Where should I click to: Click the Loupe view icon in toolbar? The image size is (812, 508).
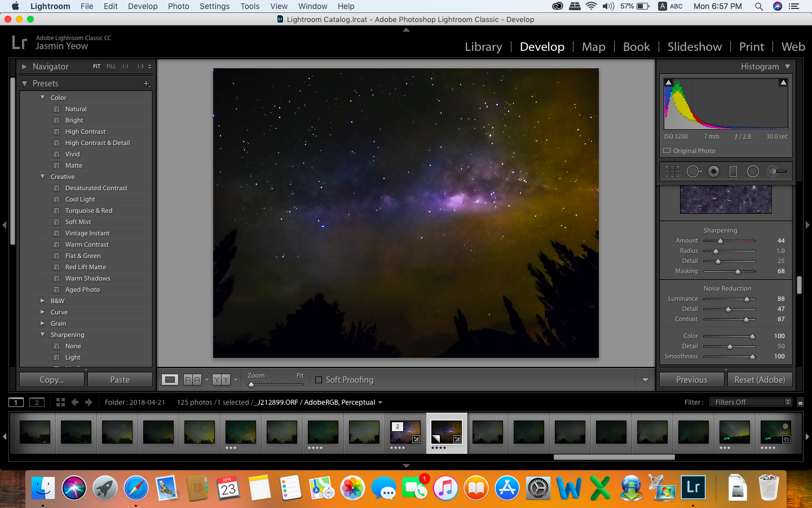click(x=170, y=380)
